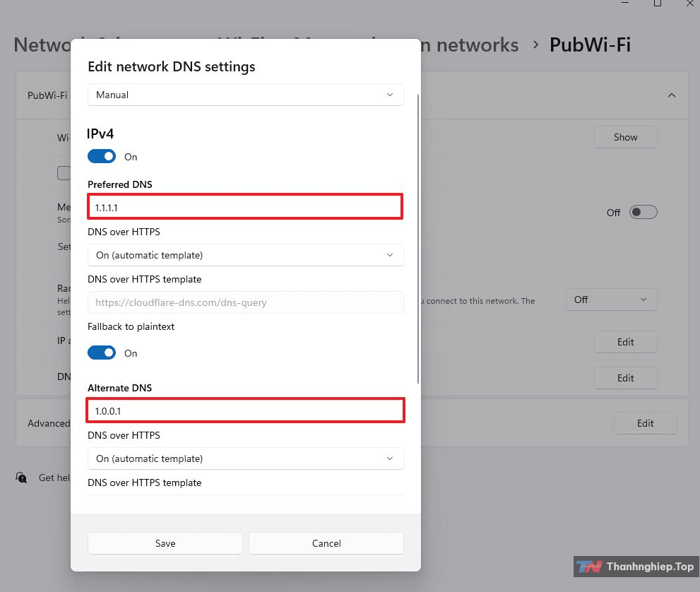
Task: Click Edit in the Advanced section
Action: coord(645,423)
